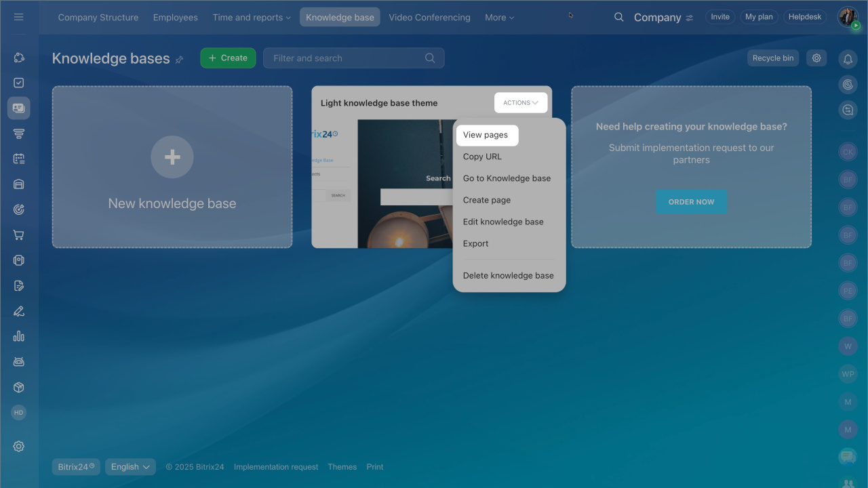Click the search magnifier in the top bar

pos(618,18)
